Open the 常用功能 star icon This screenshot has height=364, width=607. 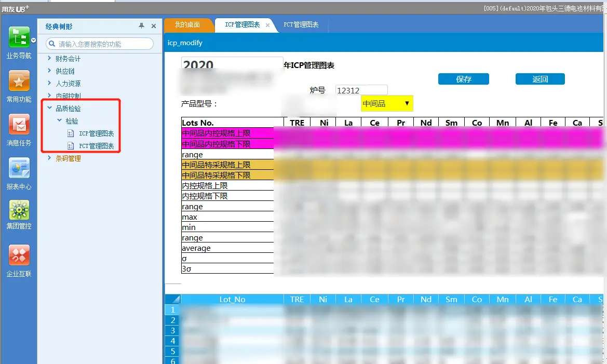pos(19,82)
